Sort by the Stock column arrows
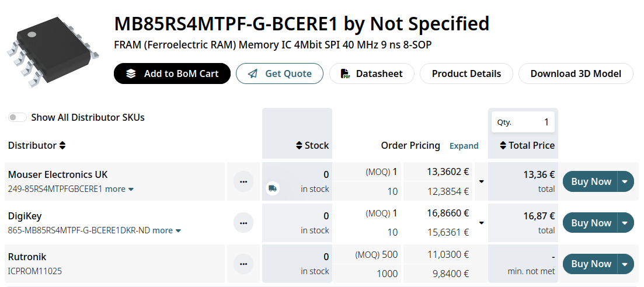Image resolution: width=644 pixels, height=287 pixels. 300,145
